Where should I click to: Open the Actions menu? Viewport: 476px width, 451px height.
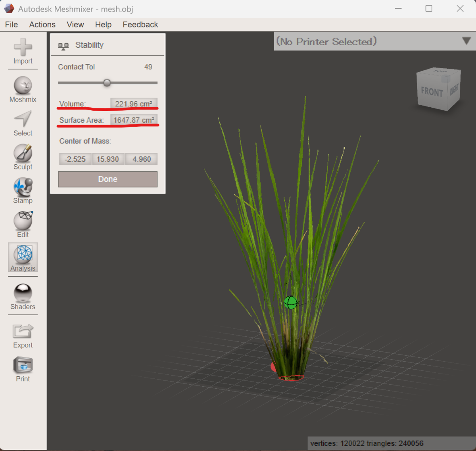coord(42,25)
